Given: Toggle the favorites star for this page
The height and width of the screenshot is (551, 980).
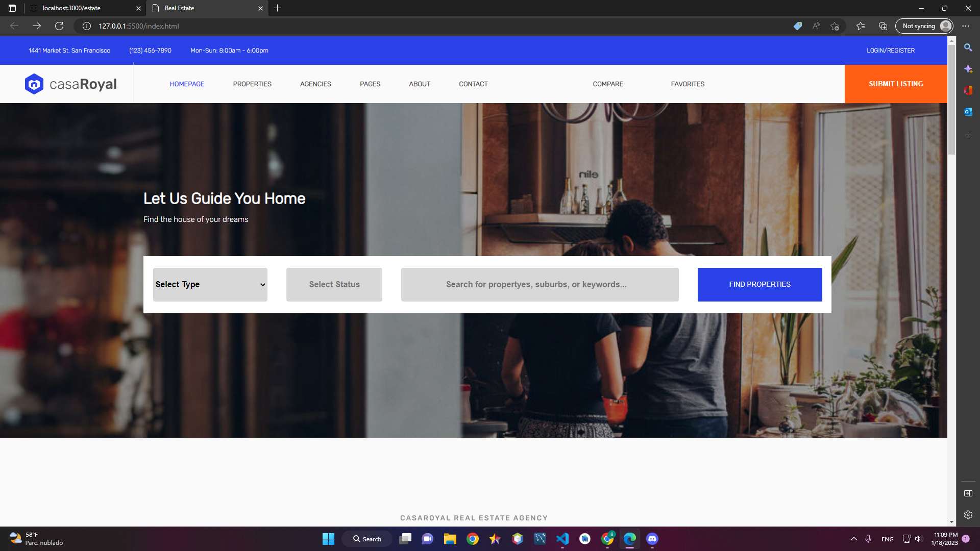Looking at the screenshot, I should 835,26.
